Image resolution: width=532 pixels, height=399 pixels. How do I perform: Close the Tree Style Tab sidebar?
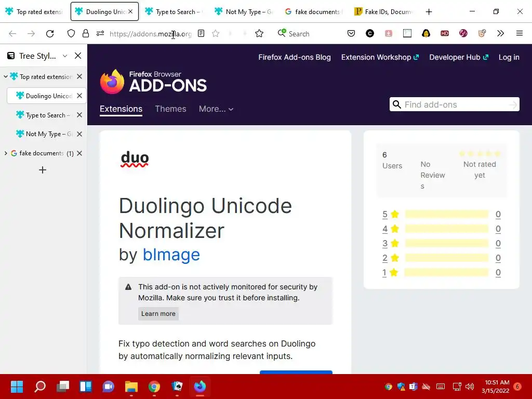tap(78, 56)
